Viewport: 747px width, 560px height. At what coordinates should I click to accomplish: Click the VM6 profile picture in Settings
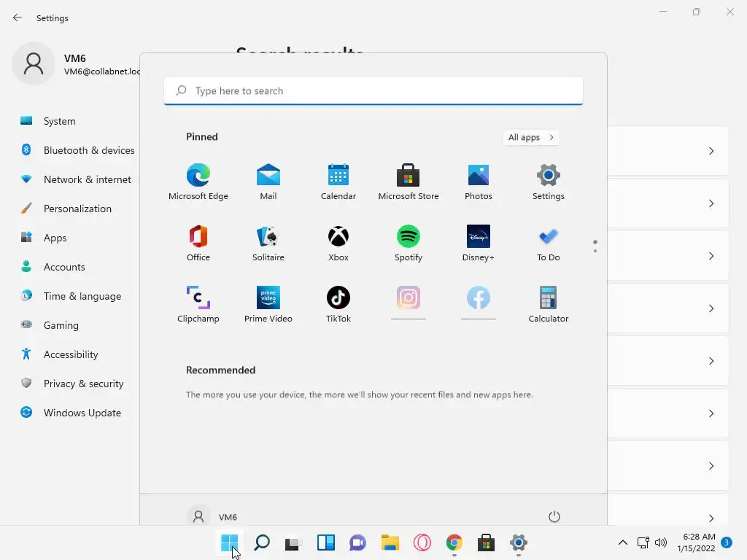pos(34,63)
